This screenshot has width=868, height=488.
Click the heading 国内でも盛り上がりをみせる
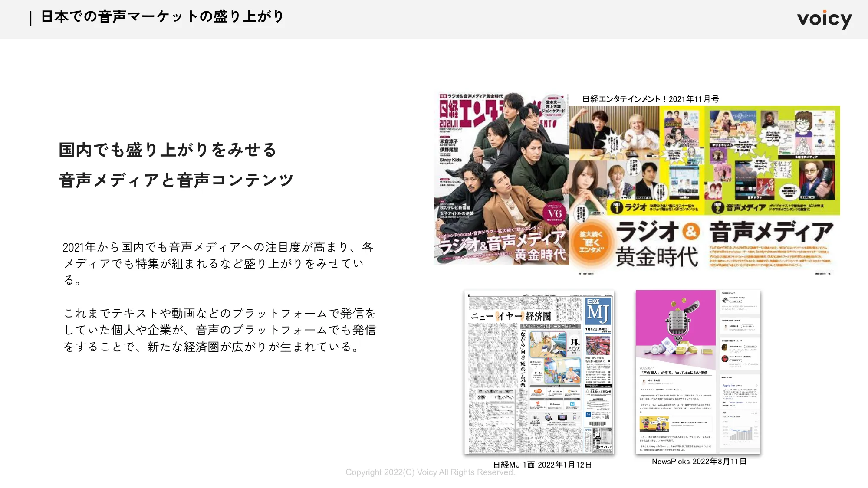(x=168, y=150)
